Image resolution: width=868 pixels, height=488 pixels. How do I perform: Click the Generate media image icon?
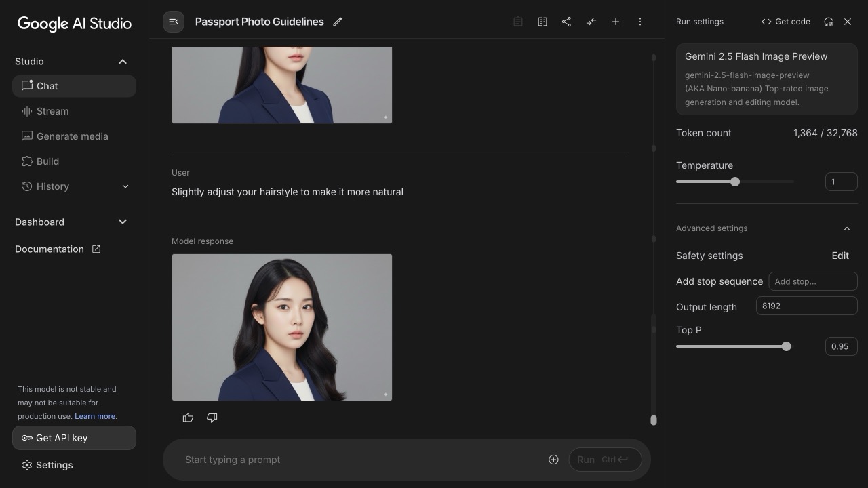coord(27,136)
